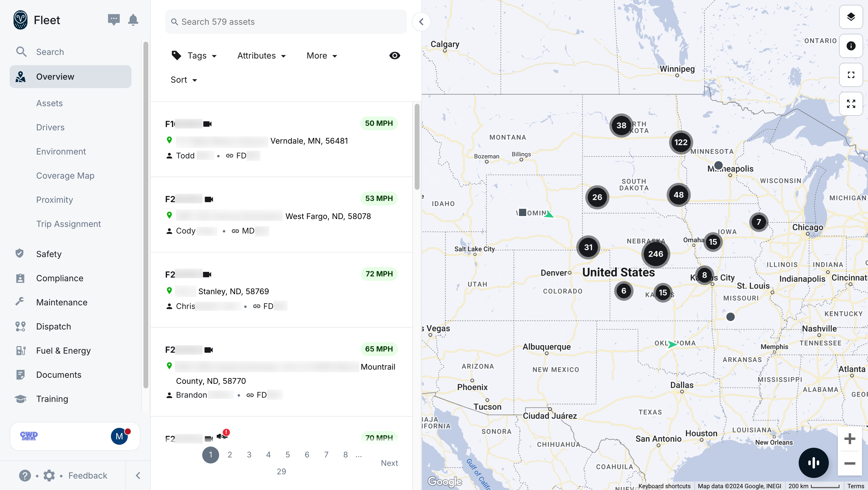Open the Feedback link
Screen dimensions: 868x490
tap(87, 475)
